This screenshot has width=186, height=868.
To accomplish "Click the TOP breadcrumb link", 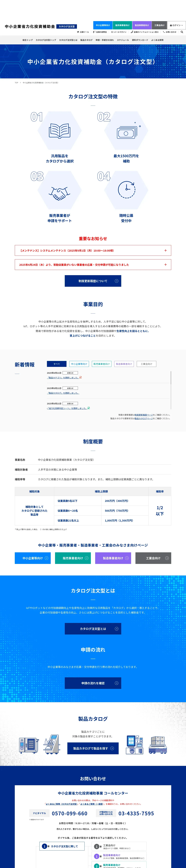I will pyautogui.click(x=17, y=83).
